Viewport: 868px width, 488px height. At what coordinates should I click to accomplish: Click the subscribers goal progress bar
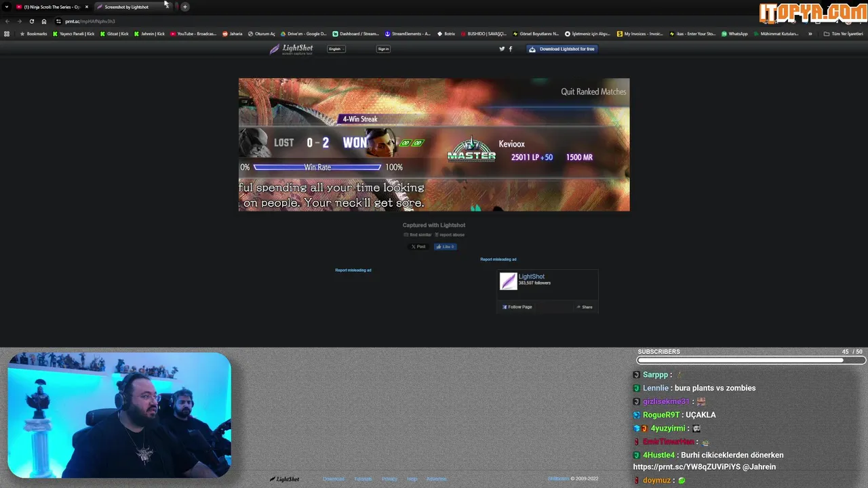click(751, 361)
